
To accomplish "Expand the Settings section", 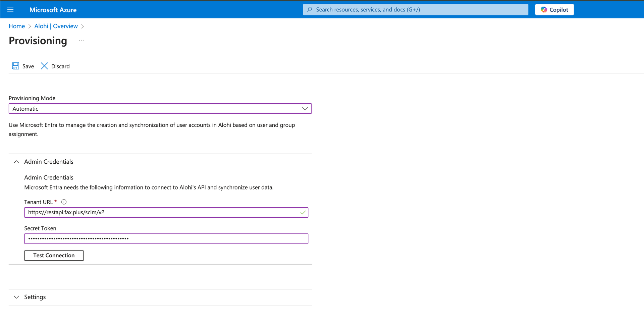I will [160, 297].
